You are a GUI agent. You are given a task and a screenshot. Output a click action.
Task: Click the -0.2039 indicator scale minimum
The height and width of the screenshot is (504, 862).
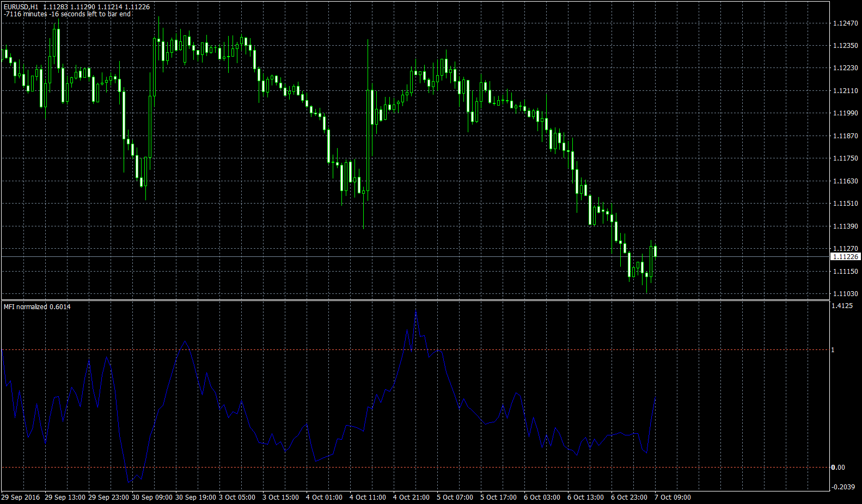click(843, 487)
